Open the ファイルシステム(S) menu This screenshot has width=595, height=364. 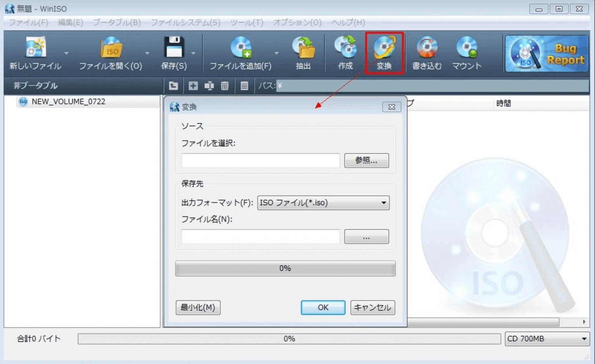click(185, 23)
